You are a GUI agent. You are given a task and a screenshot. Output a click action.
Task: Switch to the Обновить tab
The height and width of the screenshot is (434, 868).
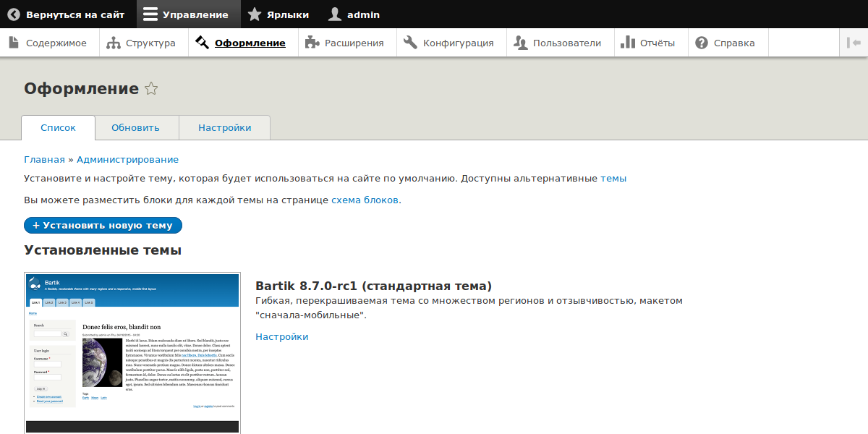tap(135, 128)
